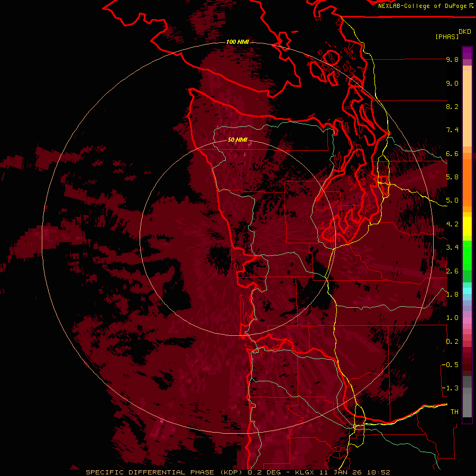Select the -1.3 scale label
This screenshot has height=476, width=476.
pyautogui.click(x=450, y=388)
